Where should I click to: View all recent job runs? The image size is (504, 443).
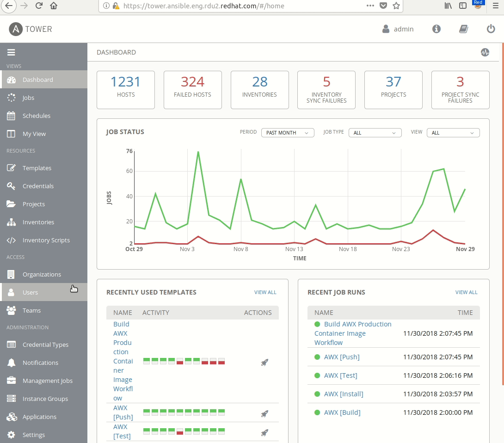(467, 292)
